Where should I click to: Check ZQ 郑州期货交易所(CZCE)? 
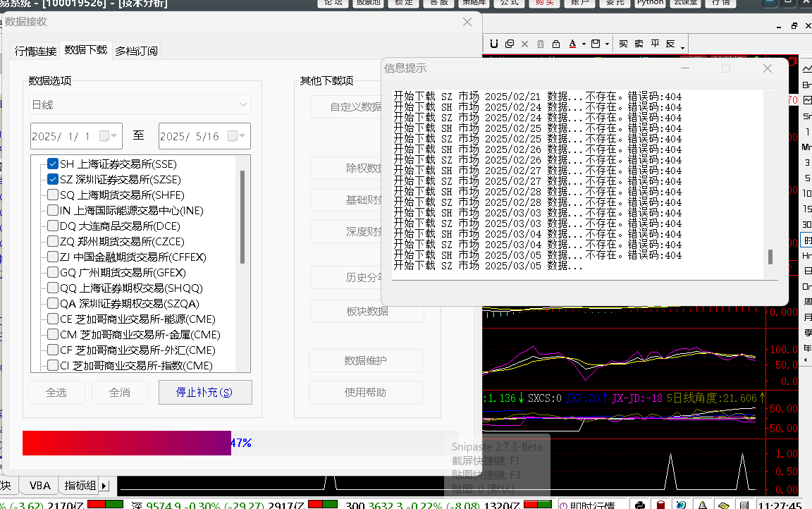pos(53,241)
